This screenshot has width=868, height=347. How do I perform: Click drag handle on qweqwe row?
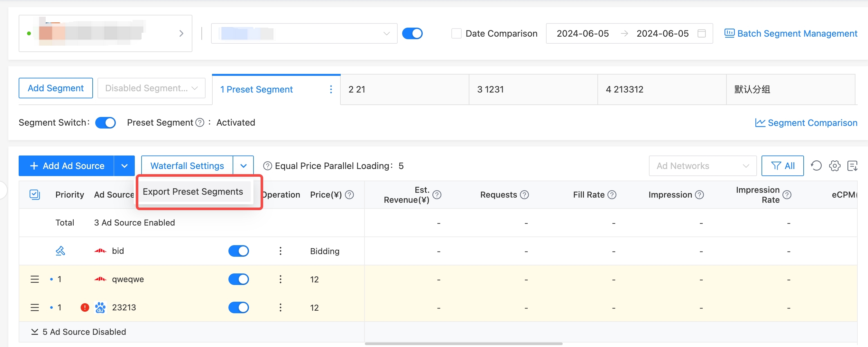[35, 279]
